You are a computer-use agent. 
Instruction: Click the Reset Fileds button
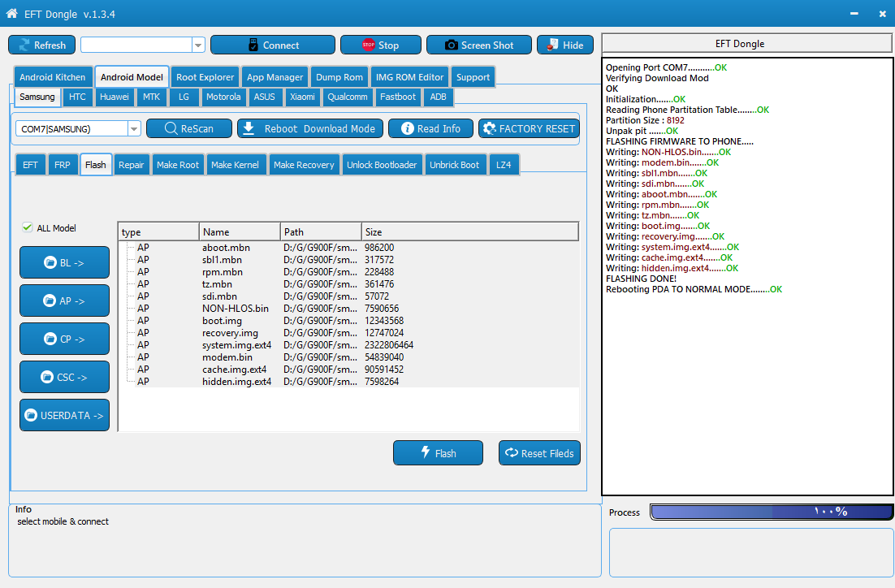539,452
